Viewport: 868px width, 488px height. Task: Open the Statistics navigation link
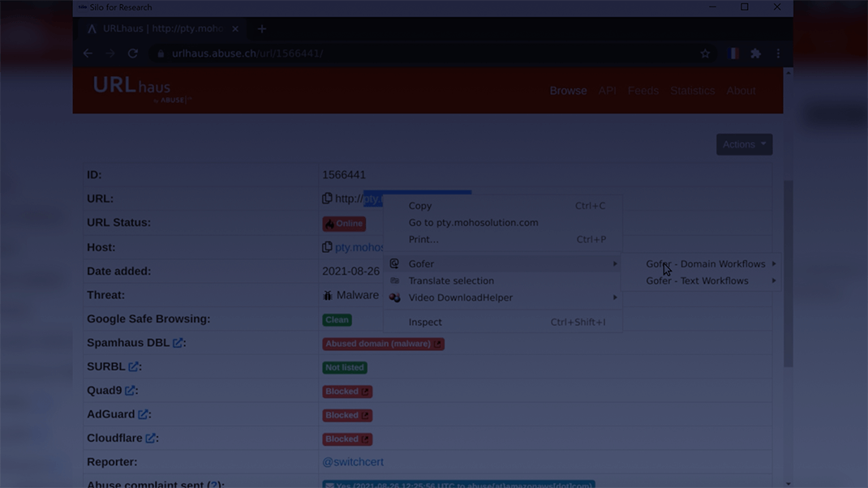point(693,91)
